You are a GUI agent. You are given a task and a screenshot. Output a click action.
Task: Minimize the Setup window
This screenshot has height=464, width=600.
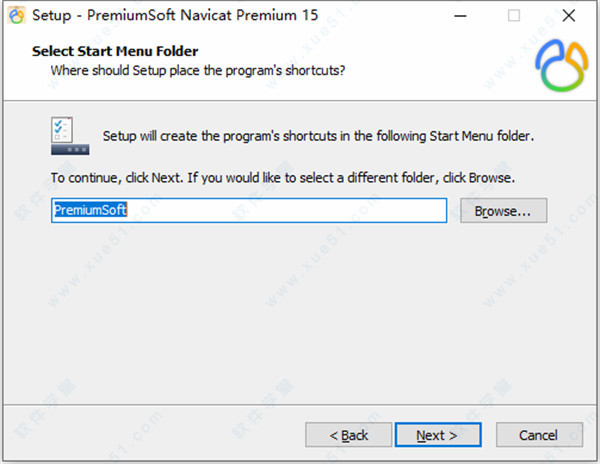[x=460, y=16]
